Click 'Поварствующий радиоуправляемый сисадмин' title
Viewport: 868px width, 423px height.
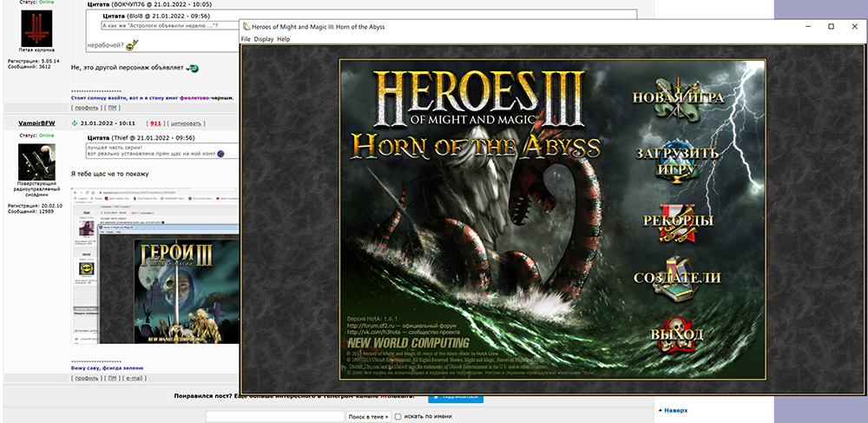pyautogui.click(x=36, y=190)
